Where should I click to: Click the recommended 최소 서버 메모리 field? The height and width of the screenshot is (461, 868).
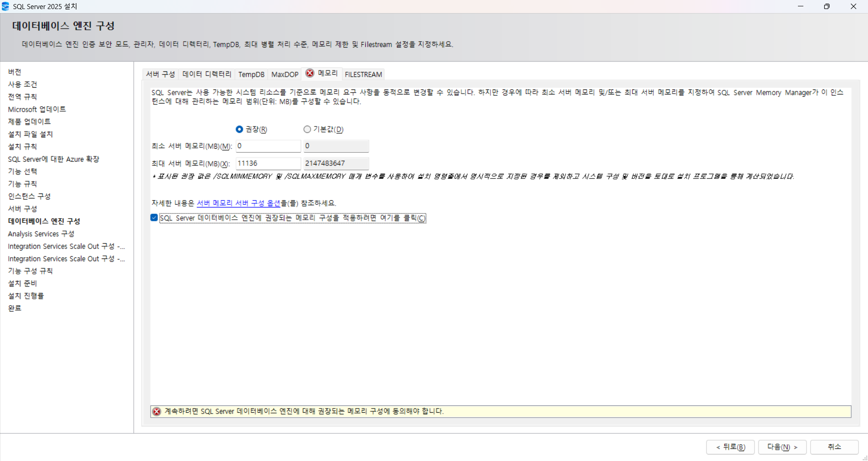(268, 146)
